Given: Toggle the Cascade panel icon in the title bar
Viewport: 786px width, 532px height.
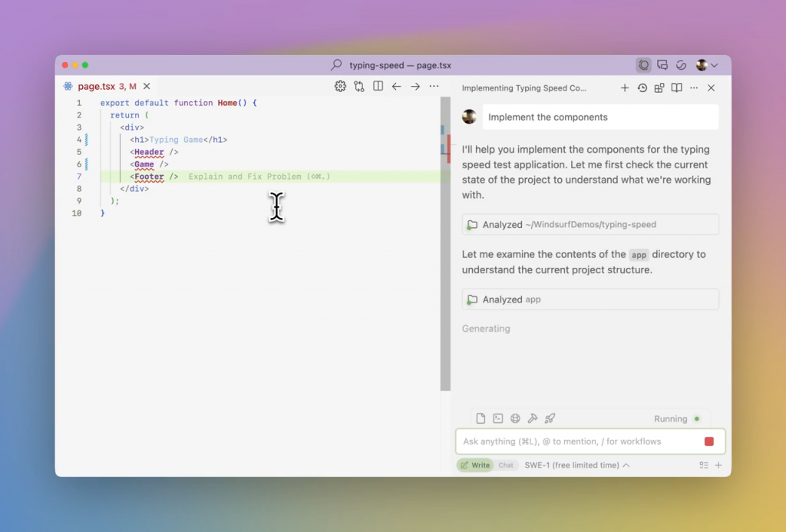Looking at the screenshot, I should (644, 65).
